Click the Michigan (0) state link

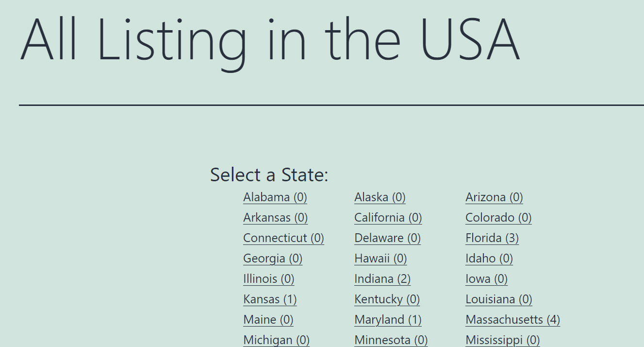(x=276, y=340)
